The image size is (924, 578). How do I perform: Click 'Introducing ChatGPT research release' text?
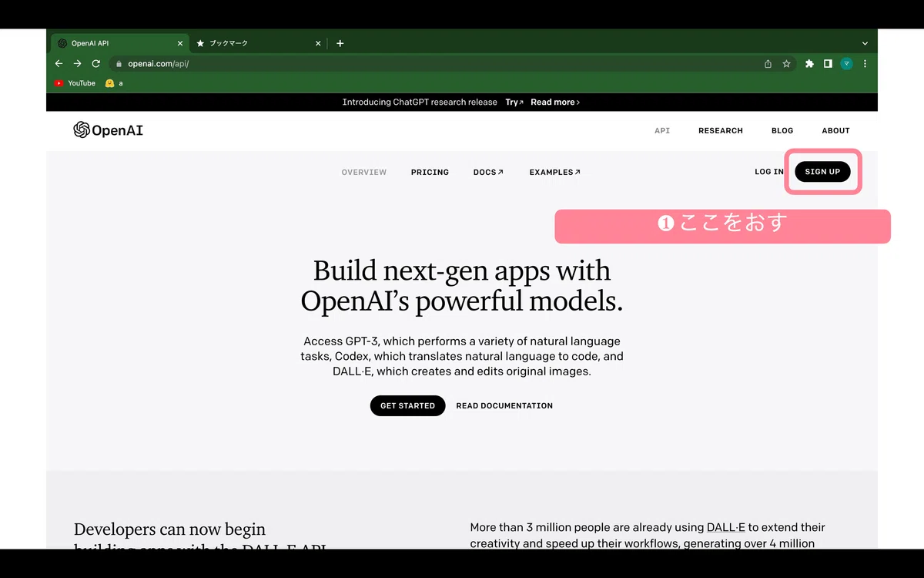click(420, 102)
